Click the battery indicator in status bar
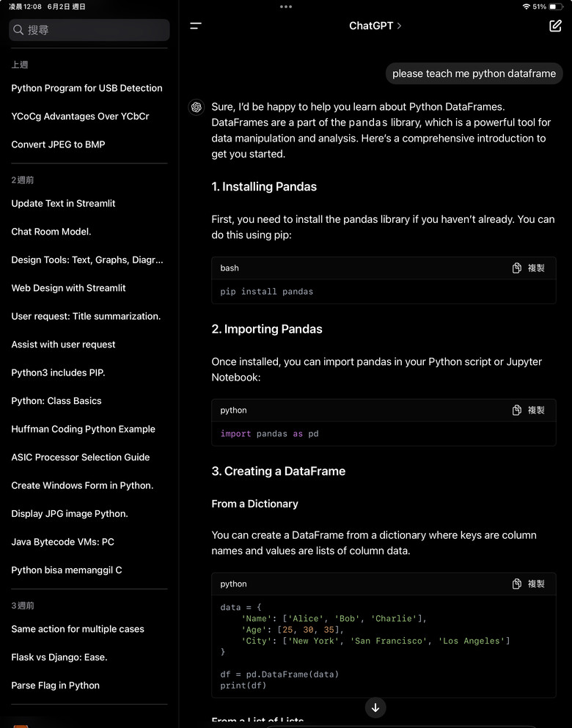Viewport: 572px width, 728px height. click(556, 7)
